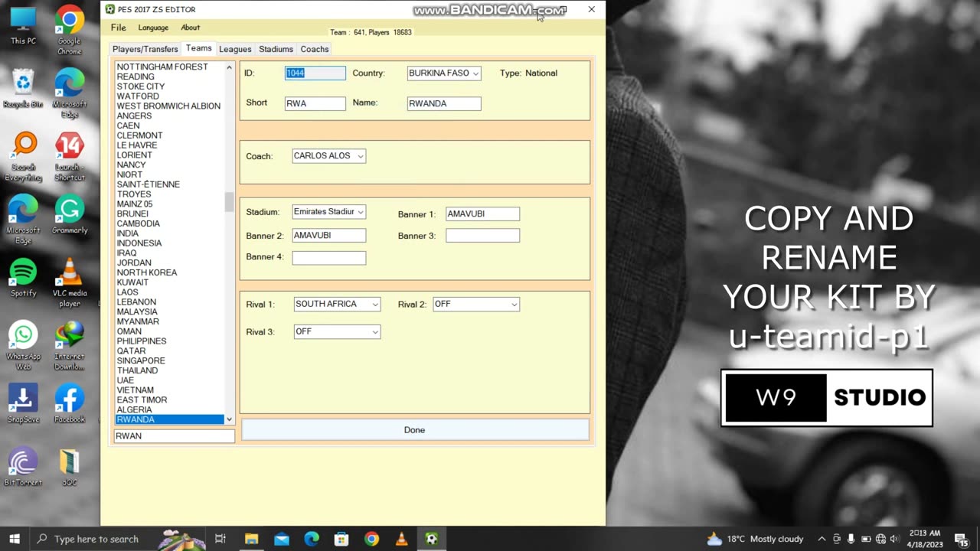The width and height of the screenshot is (980, 551).
Task: Open the Recycle Bin
Action: click(x=23, y=89)
